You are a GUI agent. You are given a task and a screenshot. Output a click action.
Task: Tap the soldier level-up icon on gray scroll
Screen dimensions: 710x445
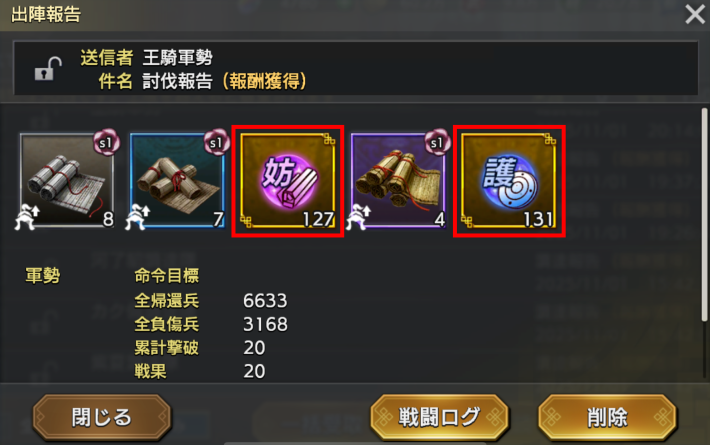[x=27, y=217]
